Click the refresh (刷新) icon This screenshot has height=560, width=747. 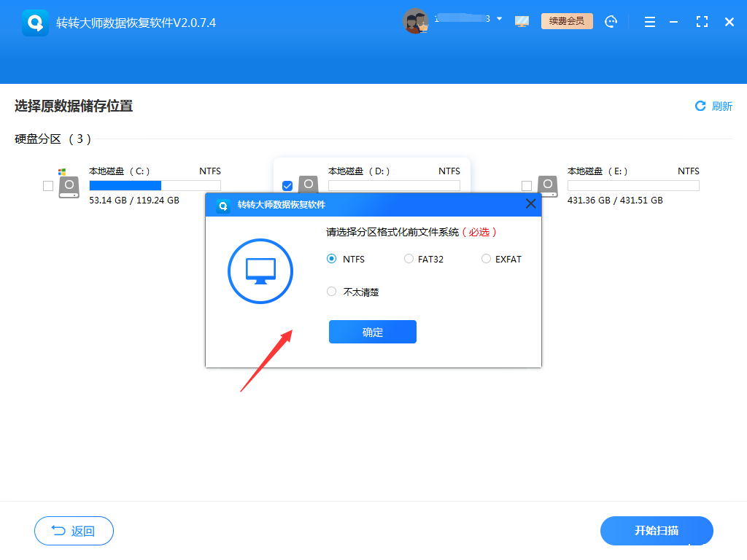tap(700, 106)
